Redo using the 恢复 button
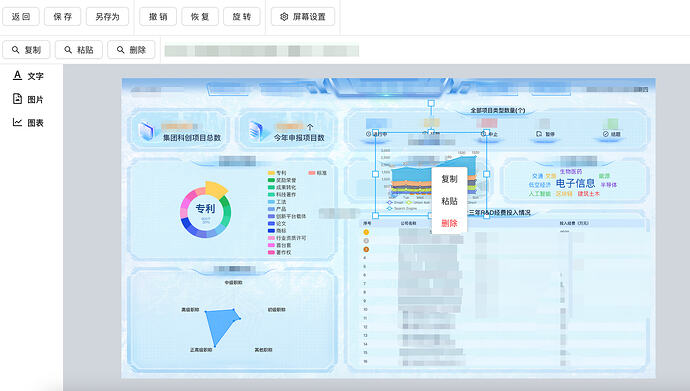This screenshot has width=690, height=391. tap(200, 17)
